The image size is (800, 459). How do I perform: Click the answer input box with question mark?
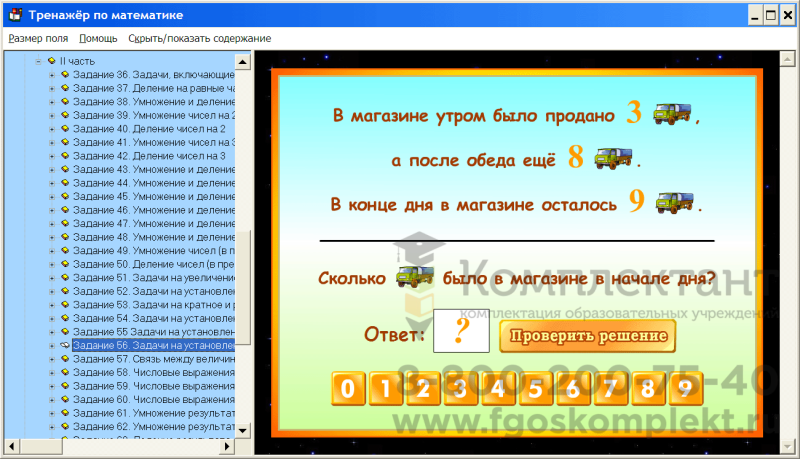[461, 331]
